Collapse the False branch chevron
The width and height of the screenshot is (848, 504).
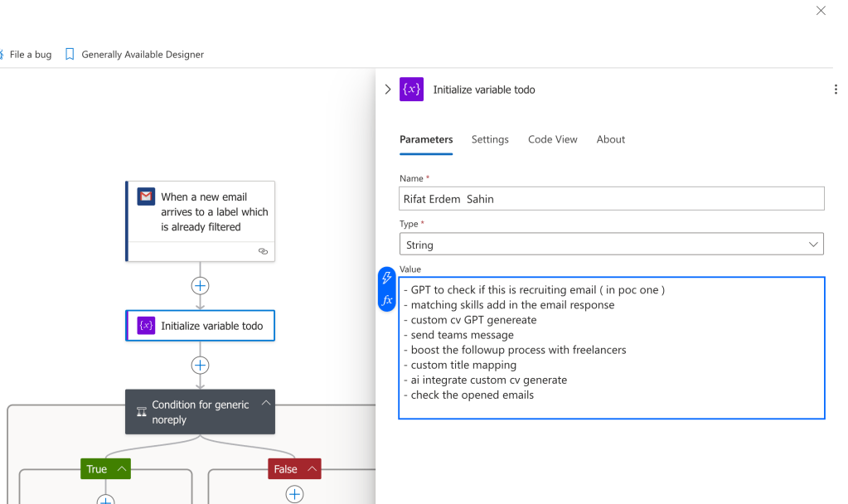click(312, 469)
